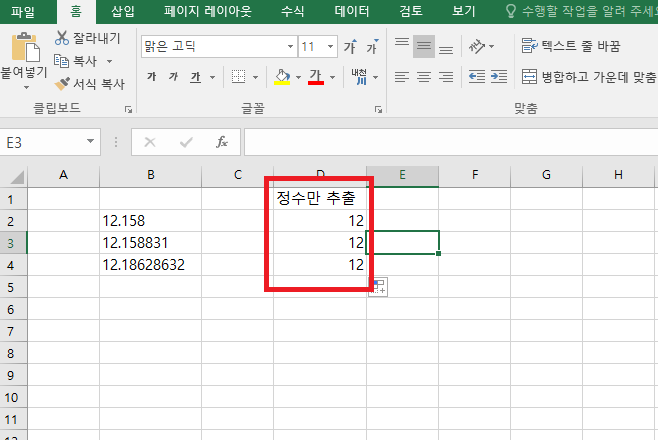Click Insert Function fx icon

222,143
